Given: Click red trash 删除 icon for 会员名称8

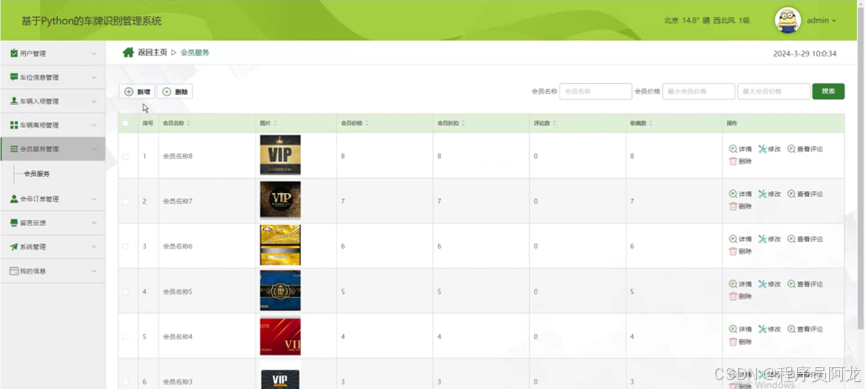Looking at the screenshot, I should (x=733, y=161).
